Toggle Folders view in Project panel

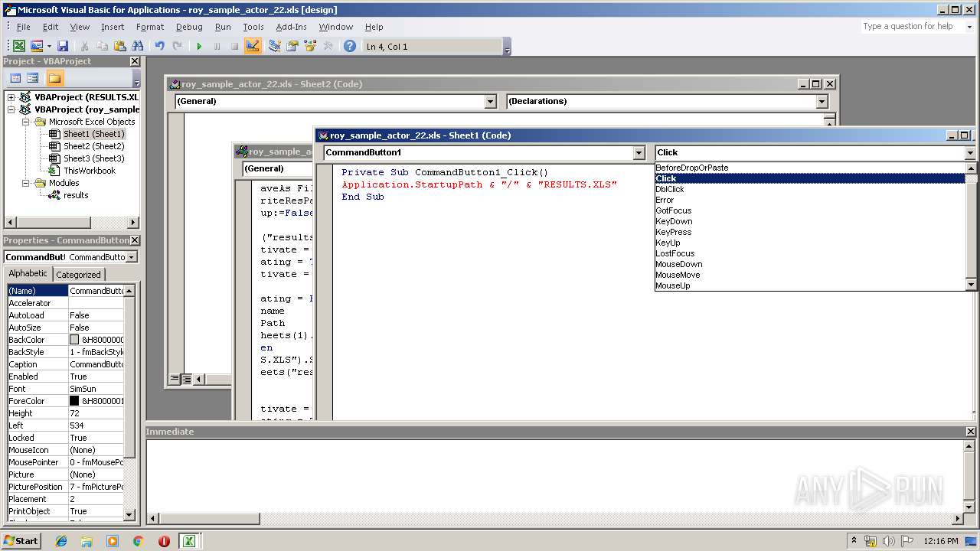54,78
